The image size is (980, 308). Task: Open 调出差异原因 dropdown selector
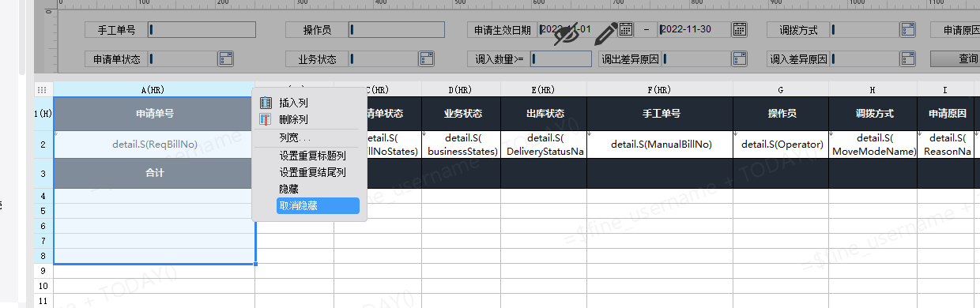[x=739, y=58]
